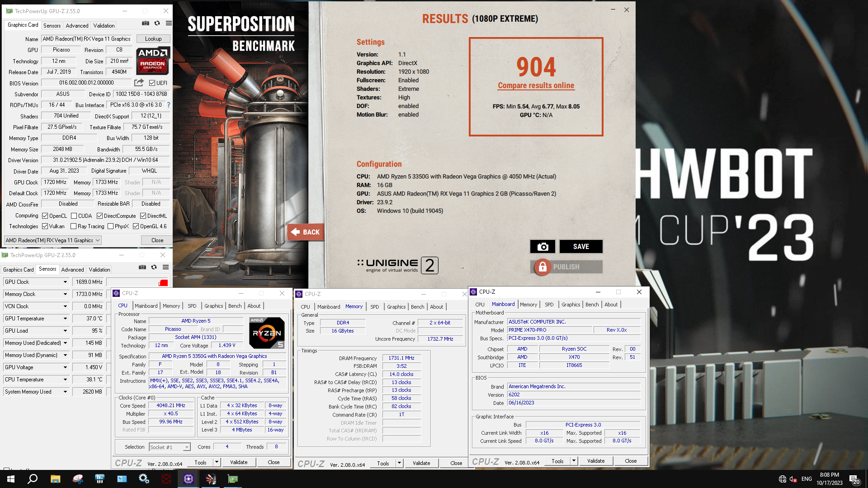
Task: Open taskbar Search
Action: [x=33, y=479]
